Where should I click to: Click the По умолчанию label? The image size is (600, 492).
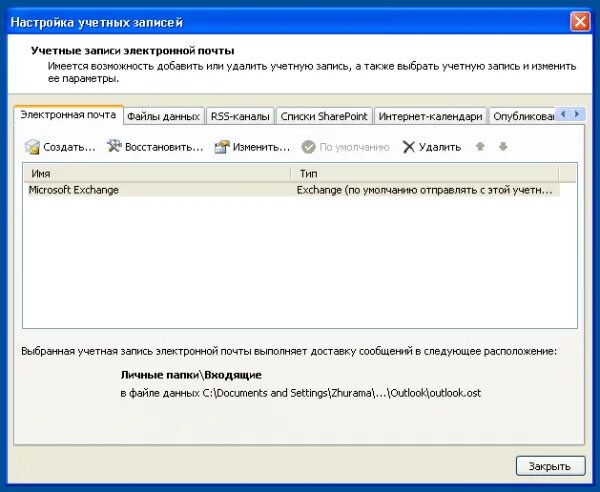(354, 147)
